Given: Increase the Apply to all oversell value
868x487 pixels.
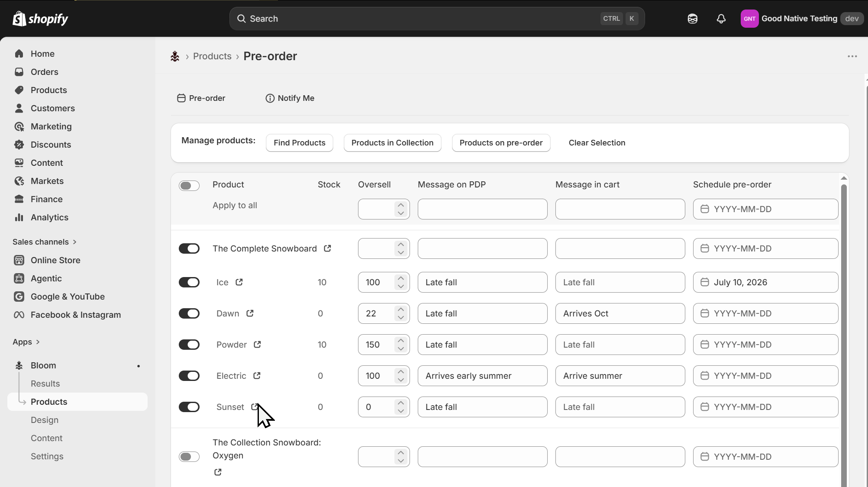Looking at the screenshot, I should pyautogui.click(x=401, y=205).
